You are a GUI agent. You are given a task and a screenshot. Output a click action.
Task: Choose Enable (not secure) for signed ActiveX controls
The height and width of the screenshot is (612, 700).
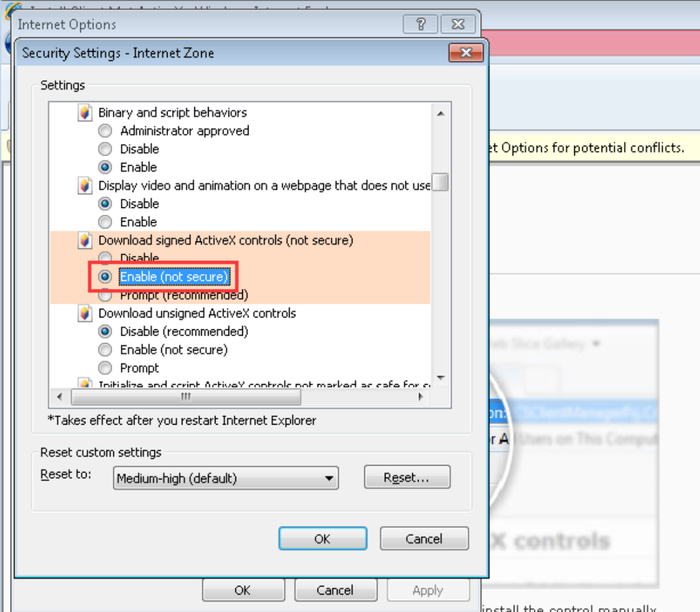click(105, 277)
